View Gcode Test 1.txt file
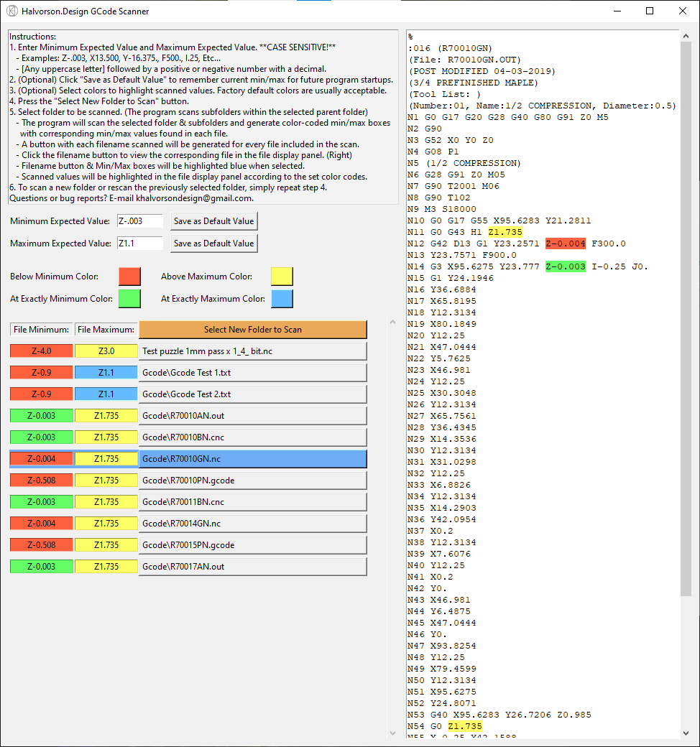The height and width of the screenshot is (747, 700). (x=252, y=373)
